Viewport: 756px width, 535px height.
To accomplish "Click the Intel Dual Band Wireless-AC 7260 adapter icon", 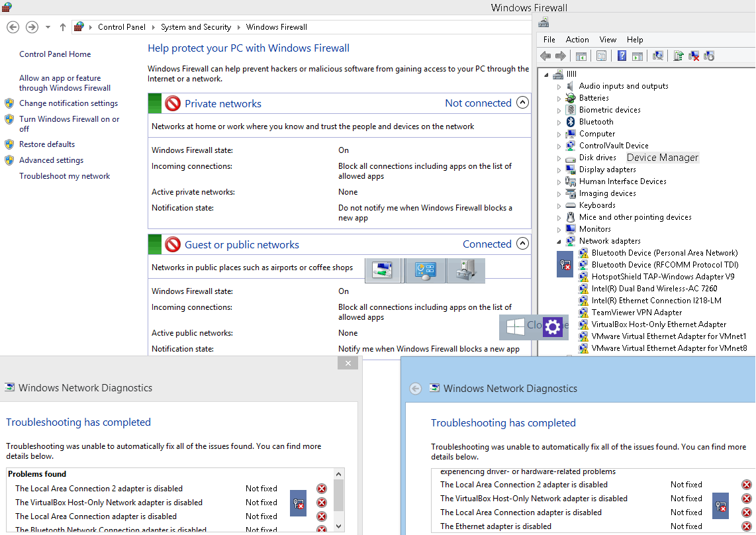I will pos(583,289).
